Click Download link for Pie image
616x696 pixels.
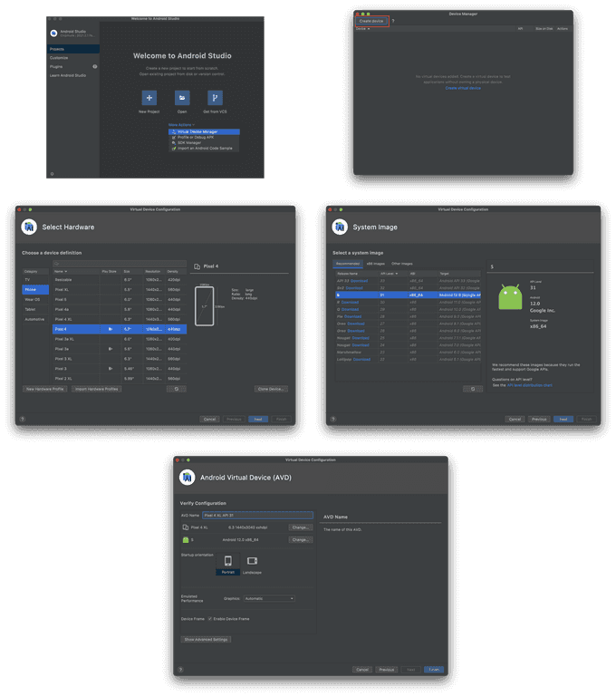tap(352, 316)
